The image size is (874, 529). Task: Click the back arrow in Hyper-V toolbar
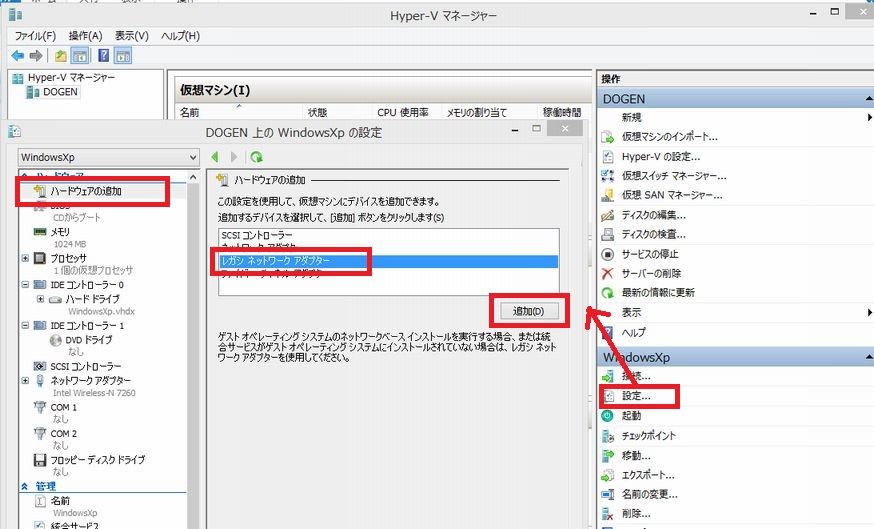pos(17,55)
